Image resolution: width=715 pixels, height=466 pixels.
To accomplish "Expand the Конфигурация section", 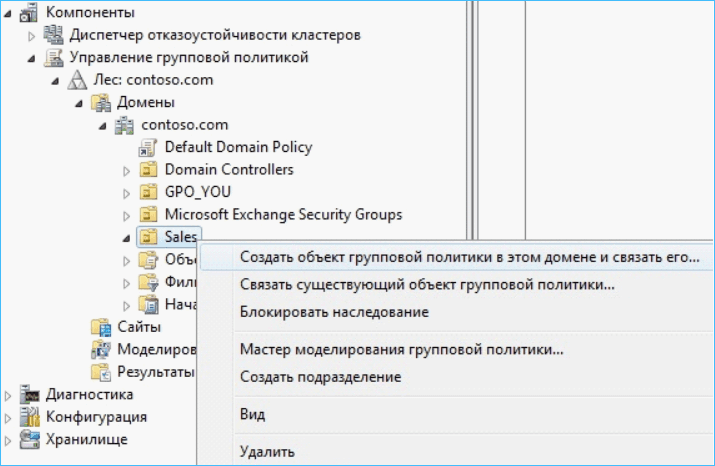I will pos(9,417).
